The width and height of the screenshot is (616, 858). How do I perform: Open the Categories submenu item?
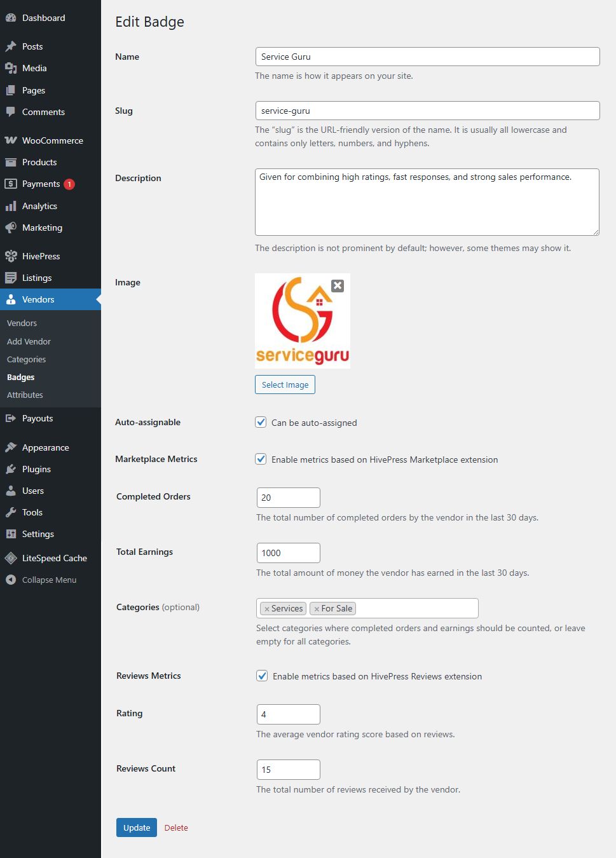click(26, 359)
